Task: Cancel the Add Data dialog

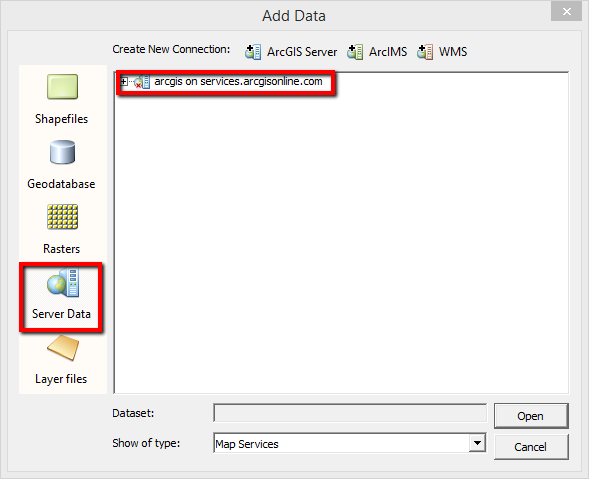Action: [x=531, y=447]
